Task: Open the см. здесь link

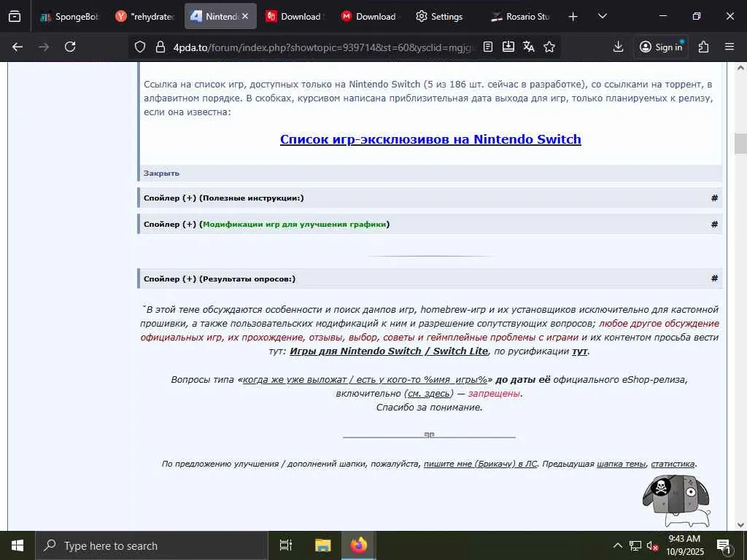Action: pos(428,394)
